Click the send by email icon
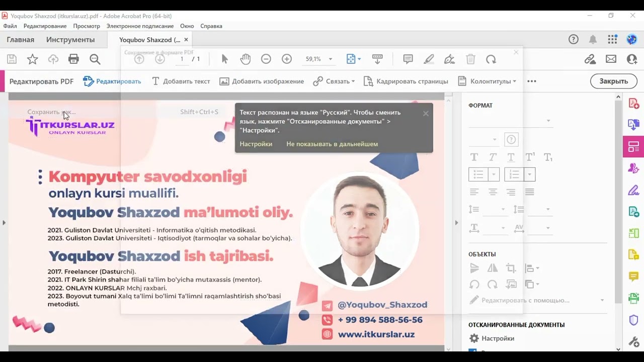The height and width of the screenshot is (362, 644). pyautogui.click(x=611, y=59)
